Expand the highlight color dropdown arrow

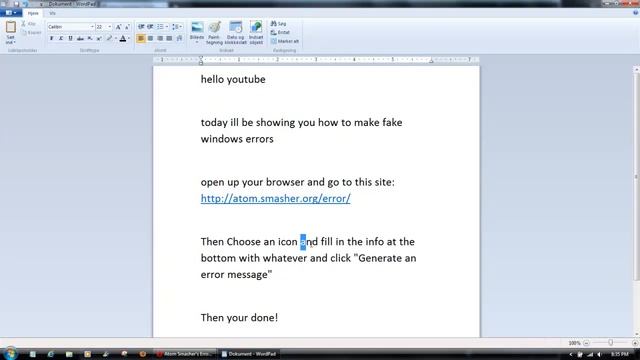click(x=116, y=38)
